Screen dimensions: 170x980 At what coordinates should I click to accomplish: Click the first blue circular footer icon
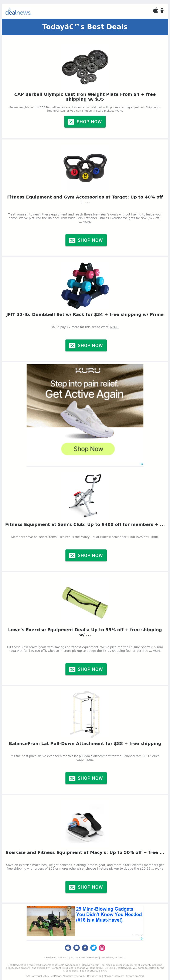pos(68,948)
